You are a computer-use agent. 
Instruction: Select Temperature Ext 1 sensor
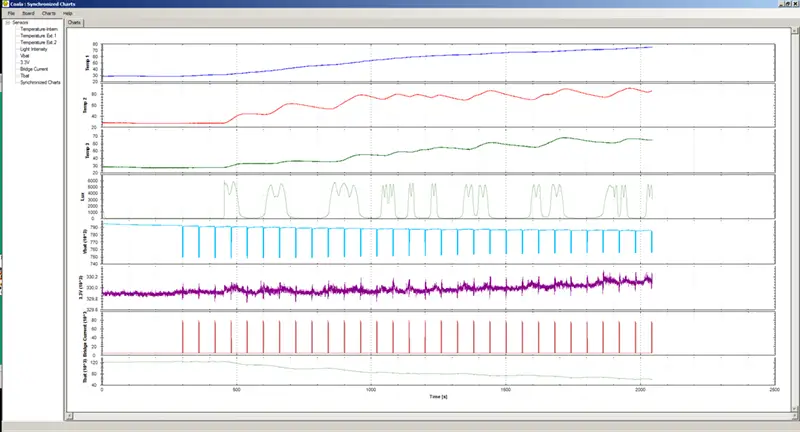tap(38, 36)
